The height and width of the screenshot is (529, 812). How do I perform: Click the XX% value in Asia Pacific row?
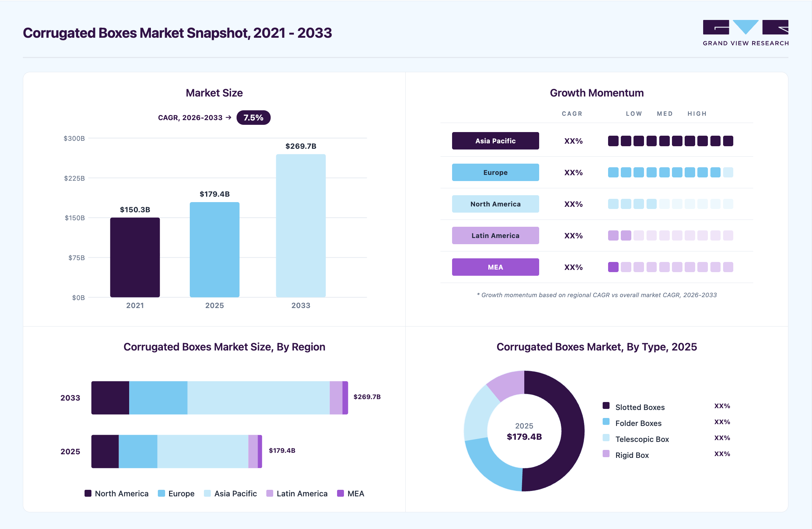[573, 141]
